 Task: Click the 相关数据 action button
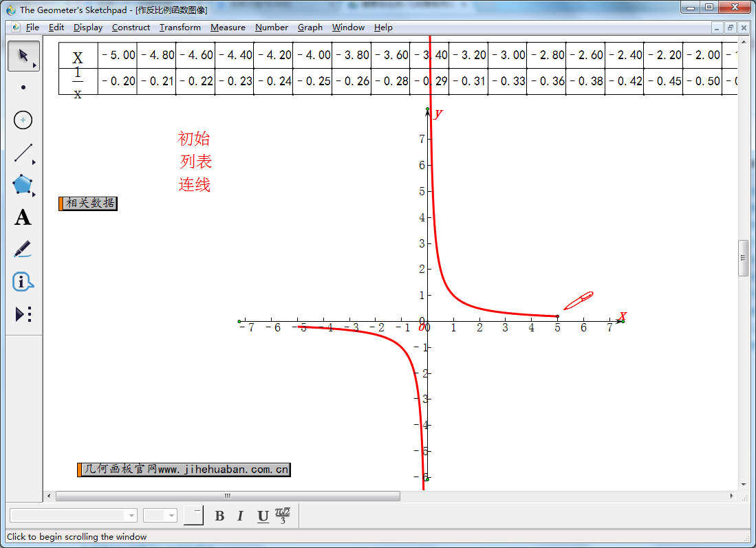pos(88,204)
